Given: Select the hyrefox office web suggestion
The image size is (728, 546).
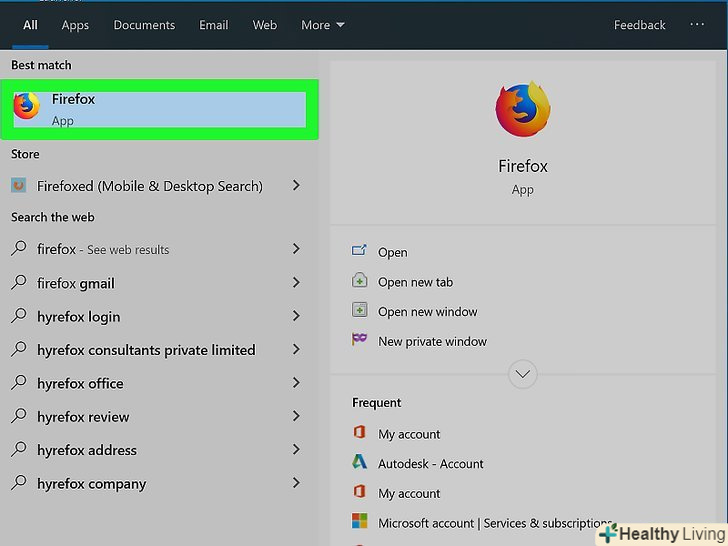Looking at the screenshot, I should coord(80,383).
